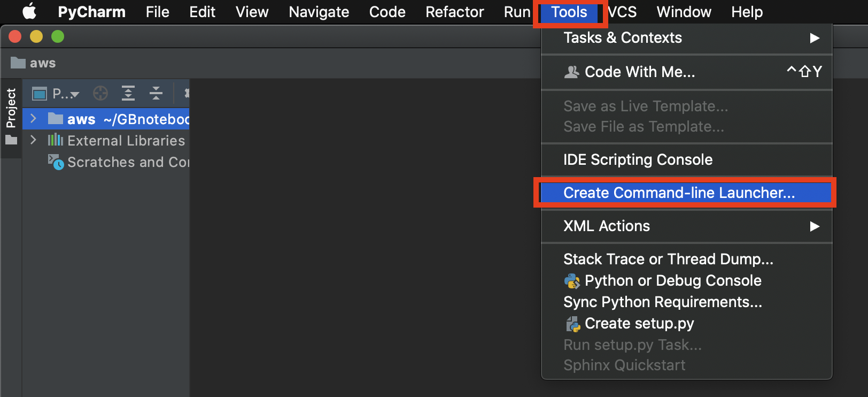Click the Scratches and Consoles icon

click(56, 162)
